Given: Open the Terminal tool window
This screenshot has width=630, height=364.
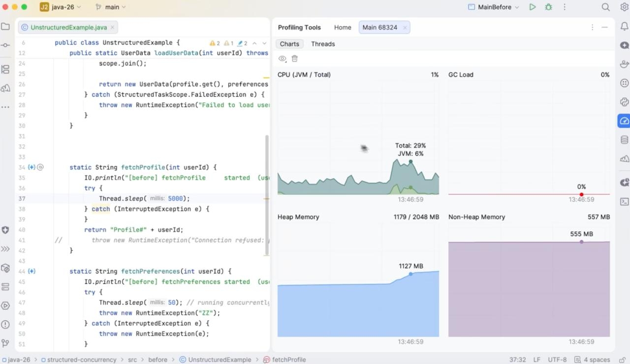Looking at the screenshot, I should (625, 201).
